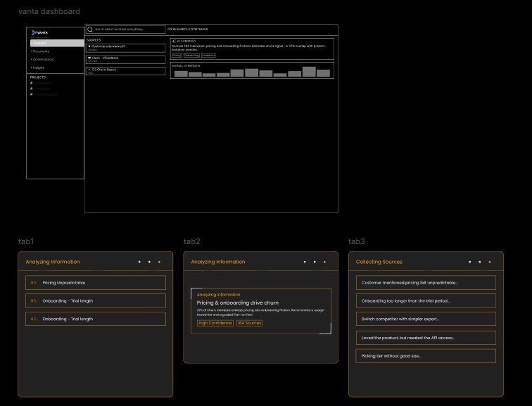Image resolution: width=532 pixels, height=406 pixels.
Task: Open the Slack #Feedback source card
Action: coord(125,59)
